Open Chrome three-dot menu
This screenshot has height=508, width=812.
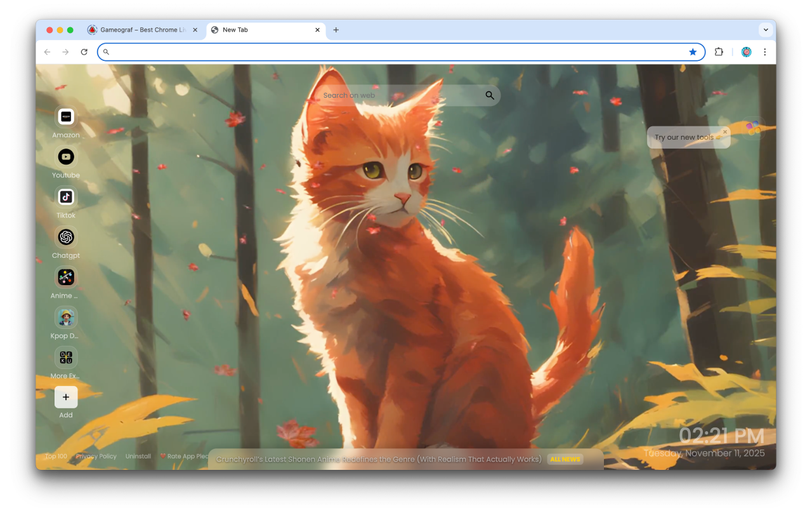coord(764,52)
